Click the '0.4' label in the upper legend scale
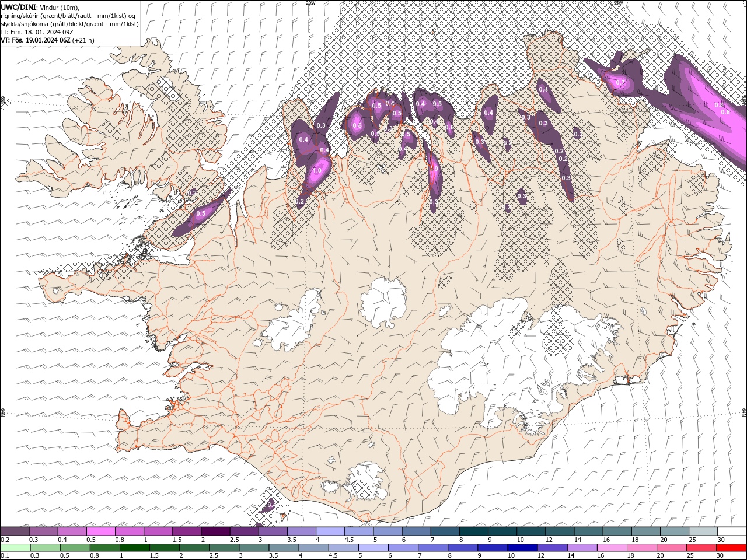Screen dimensions: 747x560 click(x=62, y=540)
